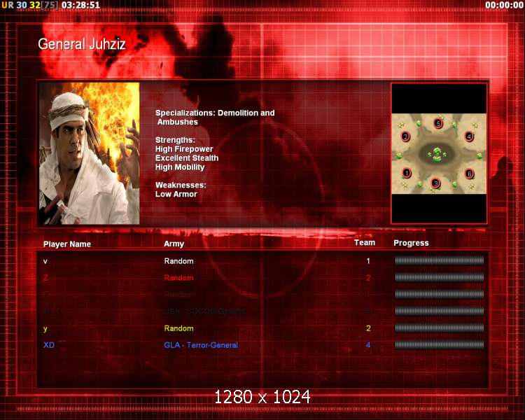Click the green supply icon at the map's left edge
The image size is (525, 420).
point(399,155)
